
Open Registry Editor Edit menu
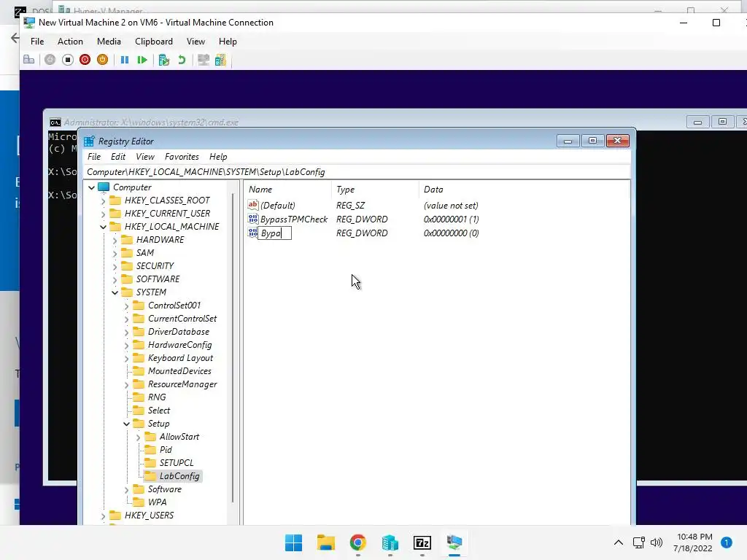click(x=118, y=157)
